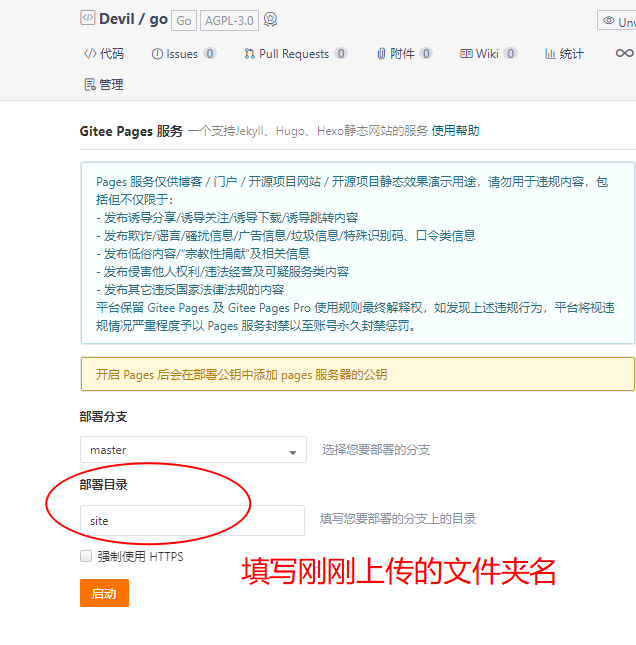
Task: Expand the master branch dropdown
Action: pyautogui.click(x=193, y=450)
